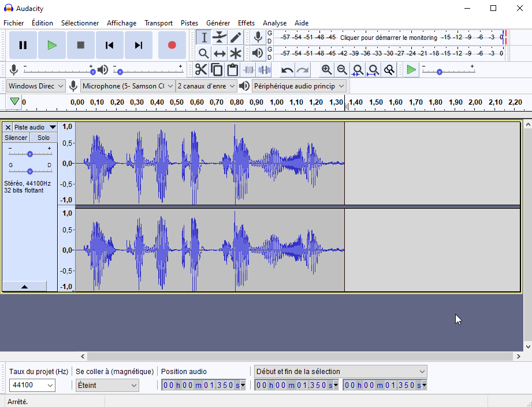Viewport: 532px width, 407px height.
Task: Select the Time Shift tool
Action: [x=220, y=54]
